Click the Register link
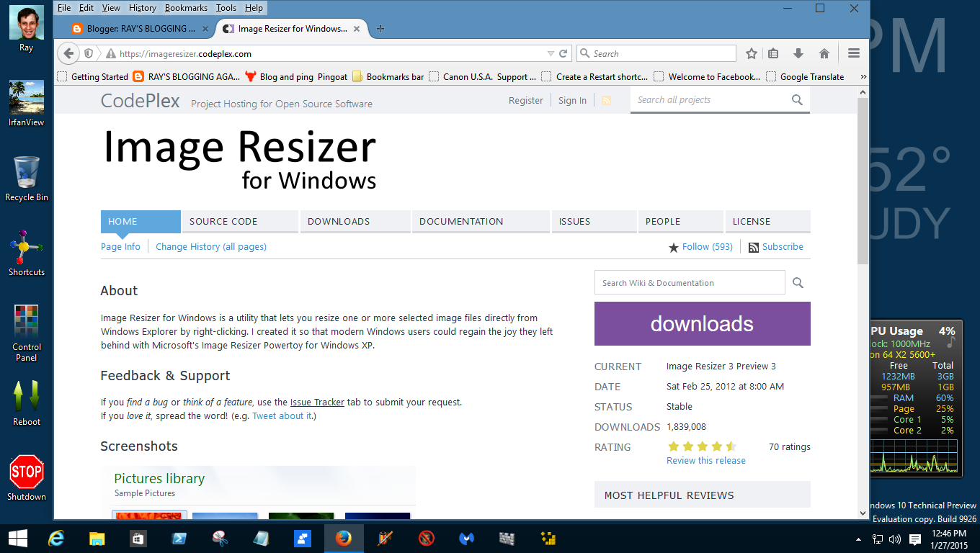Screen dimensions: 980x553 [x=526, y=101]
